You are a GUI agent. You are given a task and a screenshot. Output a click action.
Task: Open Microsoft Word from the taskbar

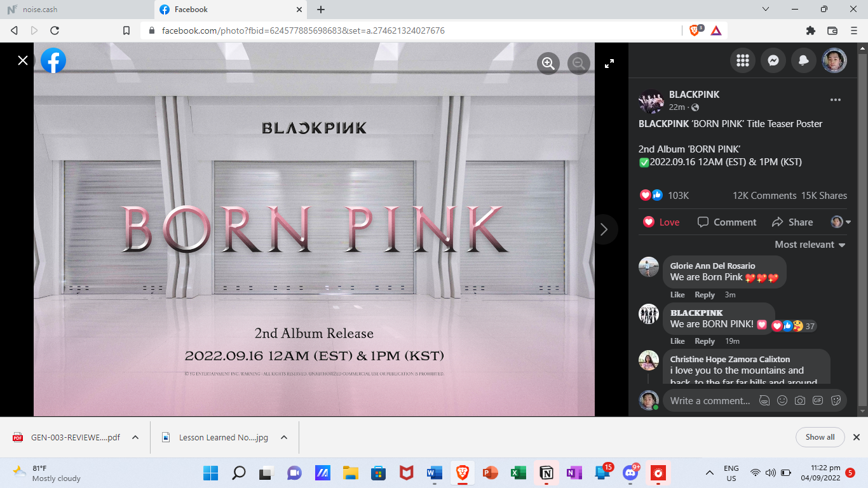click(x=434, y=473)
